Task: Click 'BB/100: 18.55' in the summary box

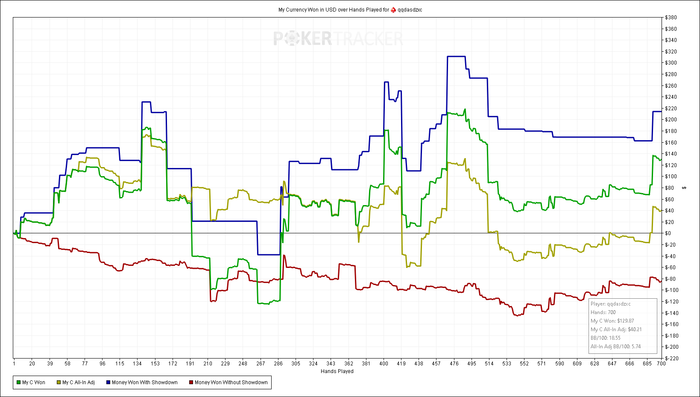Action: (605, 338)
